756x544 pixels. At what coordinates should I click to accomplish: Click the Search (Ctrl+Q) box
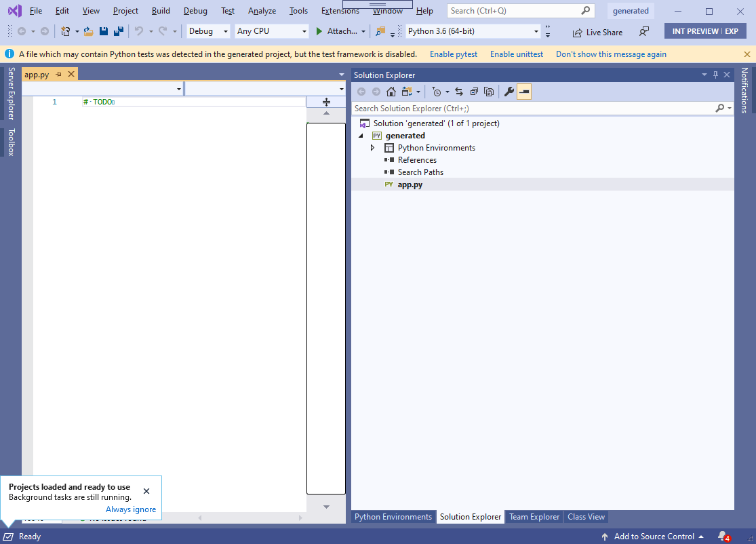pos(521,11)
